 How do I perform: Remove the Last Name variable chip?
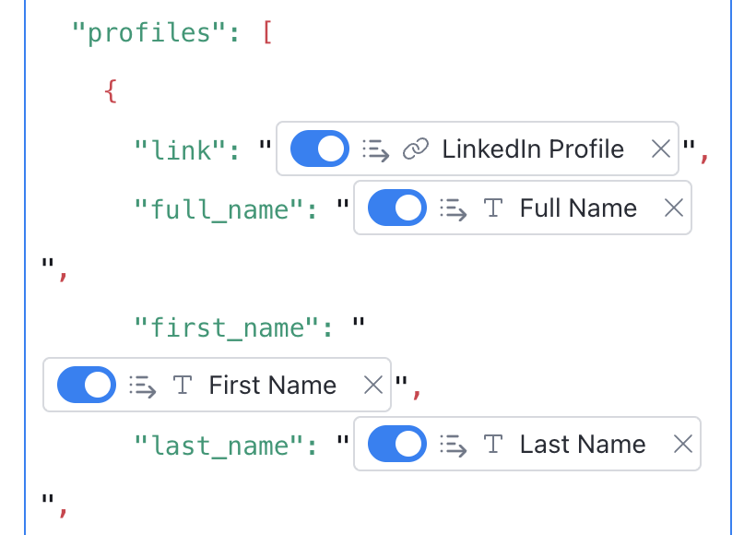coord(683,444)
